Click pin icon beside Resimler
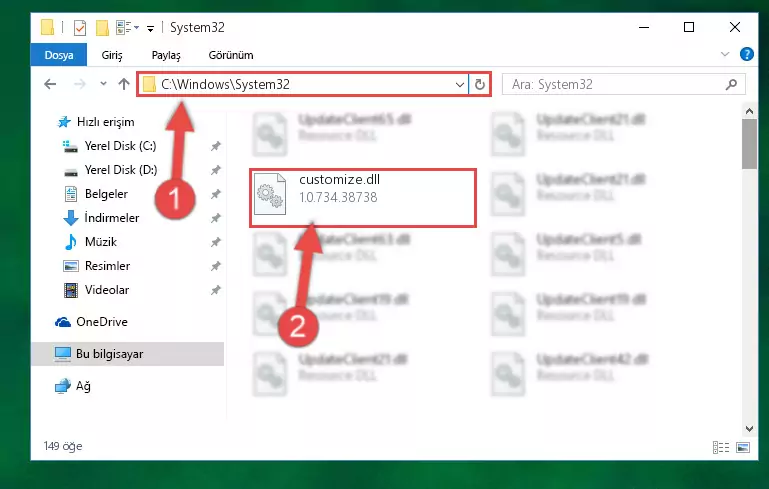 [215, 266]
